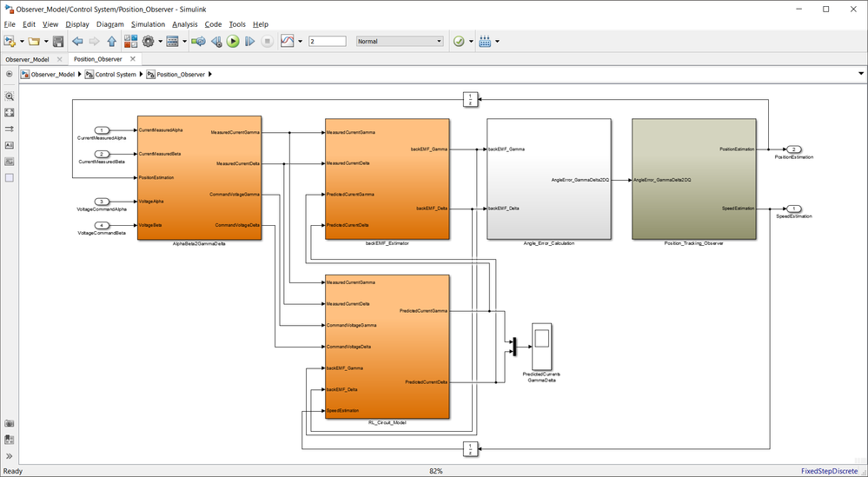
Task: Toggle the Model Browser hide button
Action: 10,74
